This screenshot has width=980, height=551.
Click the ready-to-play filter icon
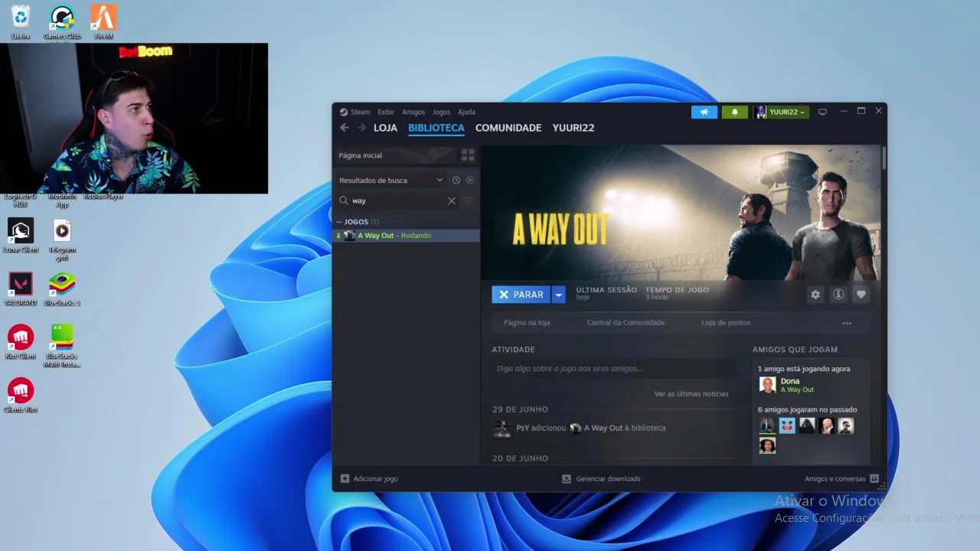click(470, 180)
